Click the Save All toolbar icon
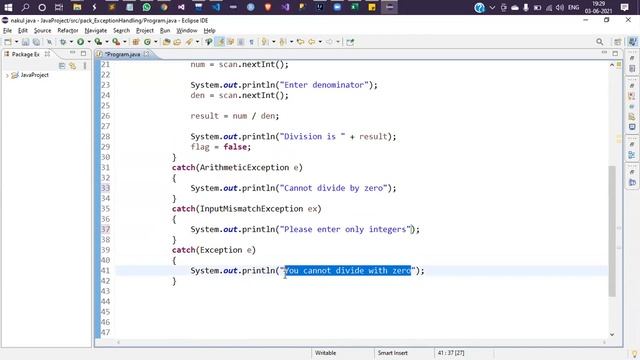640x360 pixels. (36, 42)
